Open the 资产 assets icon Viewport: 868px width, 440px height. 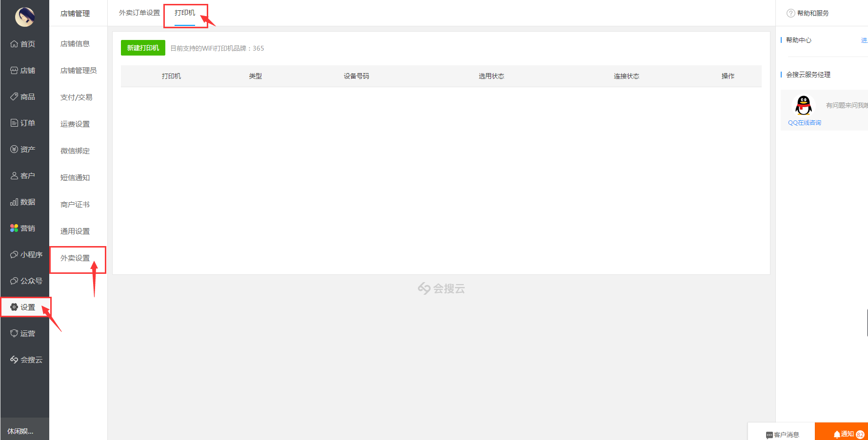pyautogui.click(x=14, y=150)
